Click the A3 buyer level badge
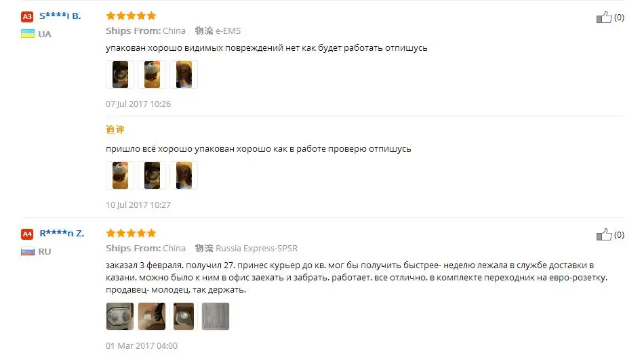The height and width of the screenshot is (361, 644). pyautogui.click(x=27, y=16)
